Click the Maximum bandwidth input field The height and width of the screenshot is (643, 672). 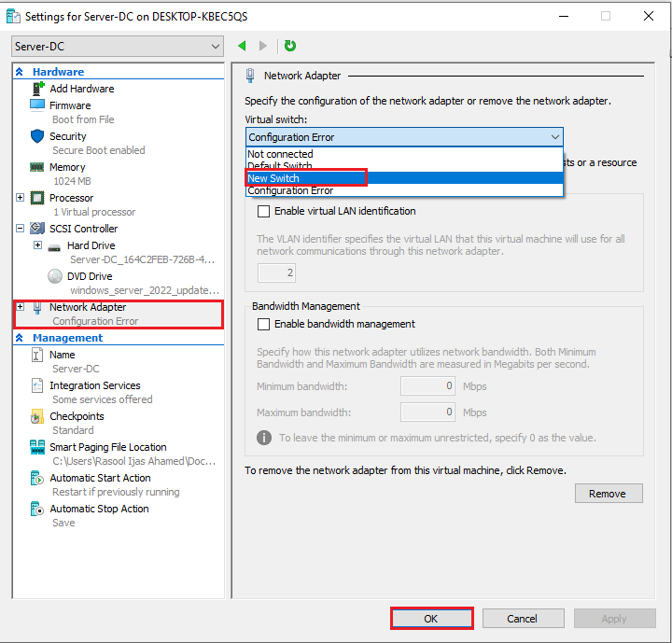(427, 412)
